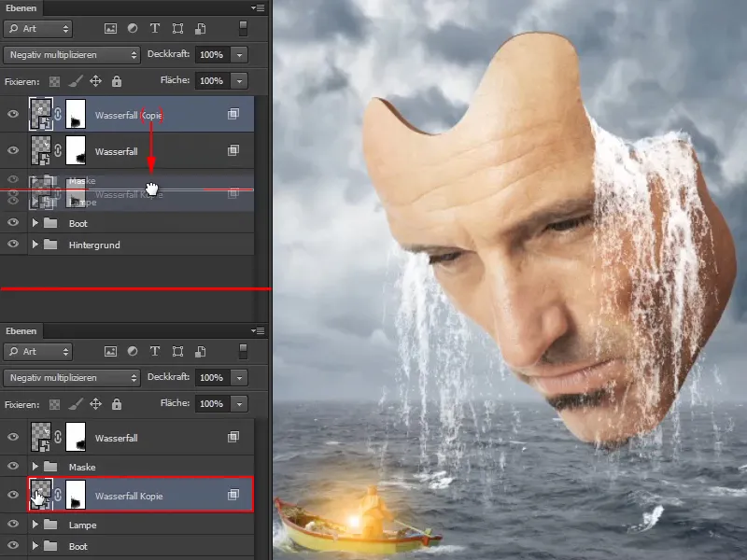This screenshot has width=747, height=560.
Task: Select Wasserfall layer name in bottom panel
Action: point(116,438)
